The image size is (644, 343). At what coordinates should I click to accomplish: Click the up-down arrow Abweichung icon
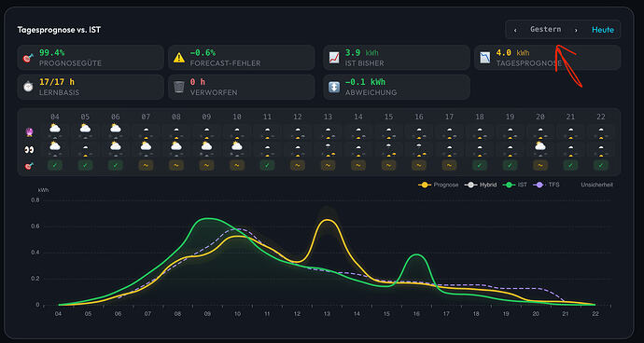pyautogui.click(x=334, y=87)
